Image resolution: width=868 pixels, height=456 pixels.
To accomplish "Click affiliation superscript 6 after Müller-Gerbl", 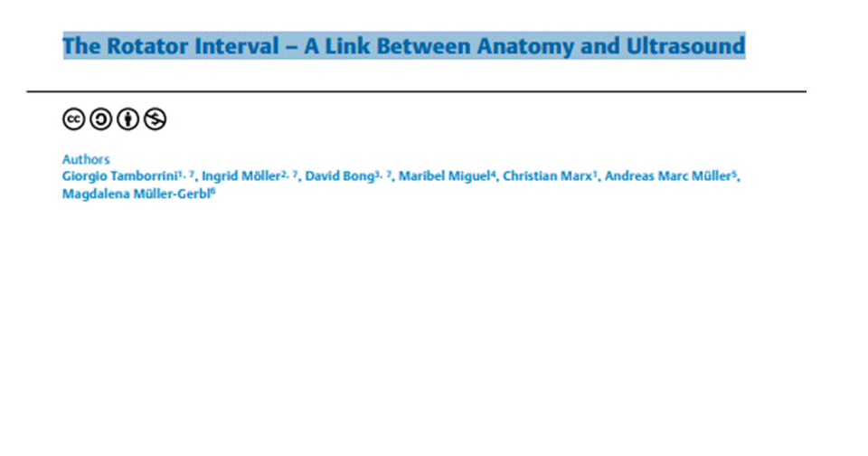I will [x=213, y=192].
